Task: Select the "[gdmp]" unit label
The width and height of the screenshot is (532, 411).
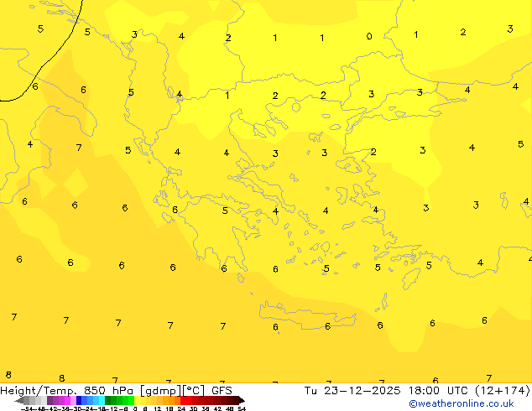Action: [x=161, y=391]
